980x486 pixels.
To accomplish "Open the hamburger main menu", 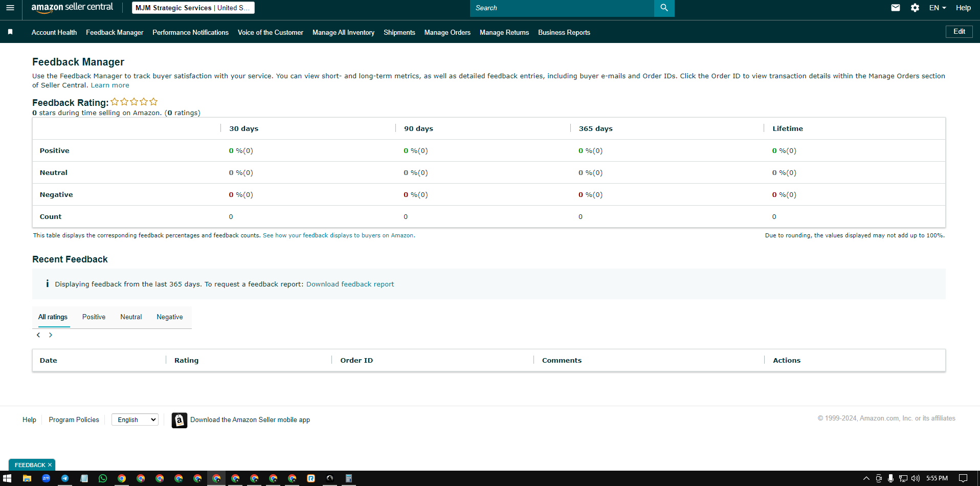I will click(10, 8).
